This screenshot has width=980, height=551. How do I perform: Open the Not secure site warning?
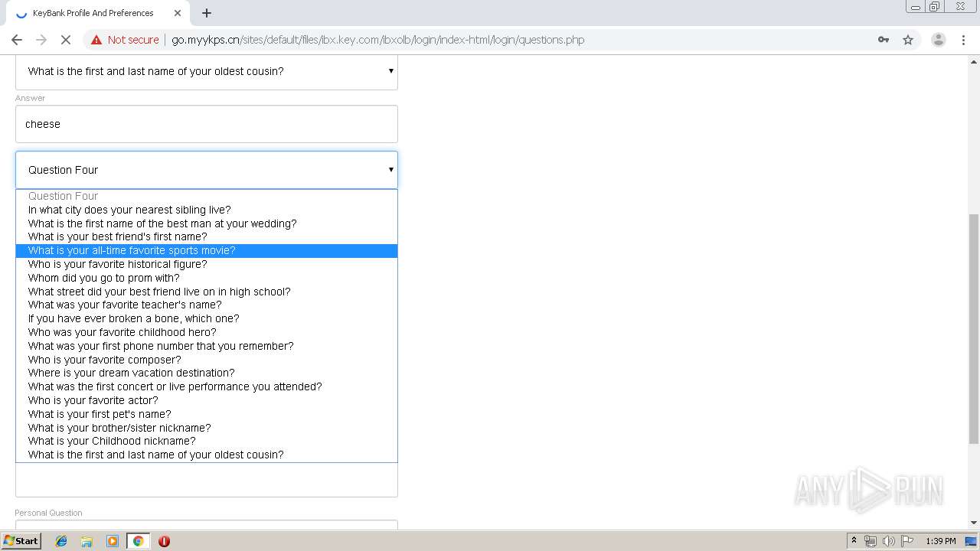[125, 40]
